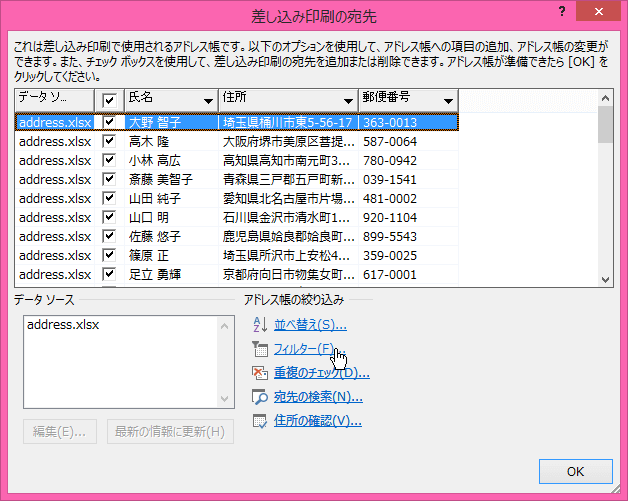Select the address starting with 埼玉県所沢市
Screen dimensions: 628x501
click(286, 256)
